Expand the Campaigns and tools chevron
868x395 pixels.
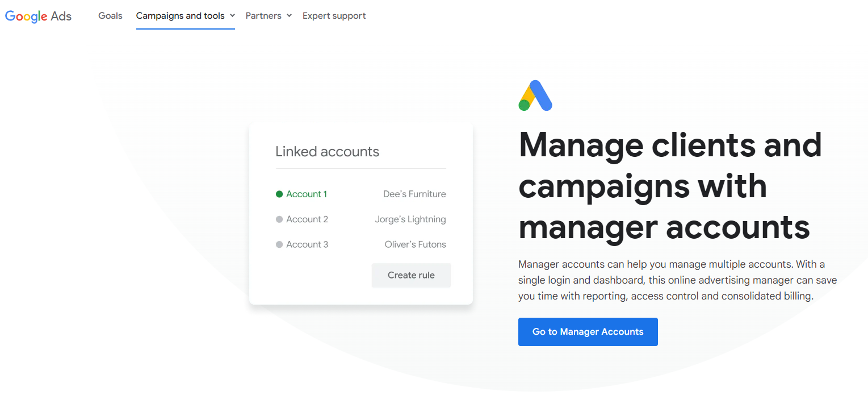point(232,16)
